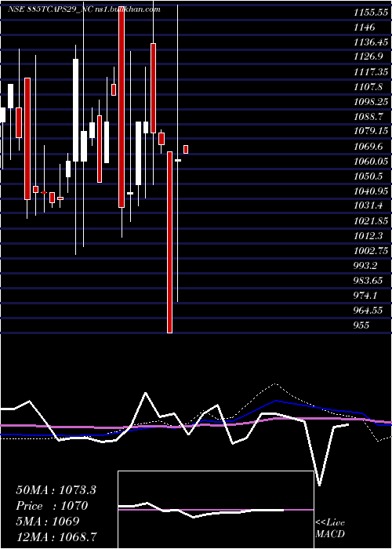
Task: Click the 1002.75 price axis label
Action: pos(371,251)
